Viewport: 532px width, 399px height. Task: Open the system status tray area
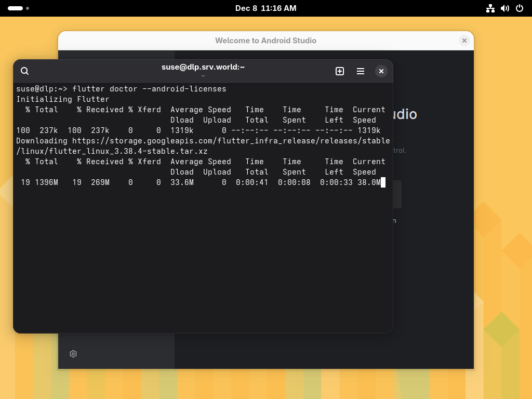pyautogui.click(x=505, y=8)
